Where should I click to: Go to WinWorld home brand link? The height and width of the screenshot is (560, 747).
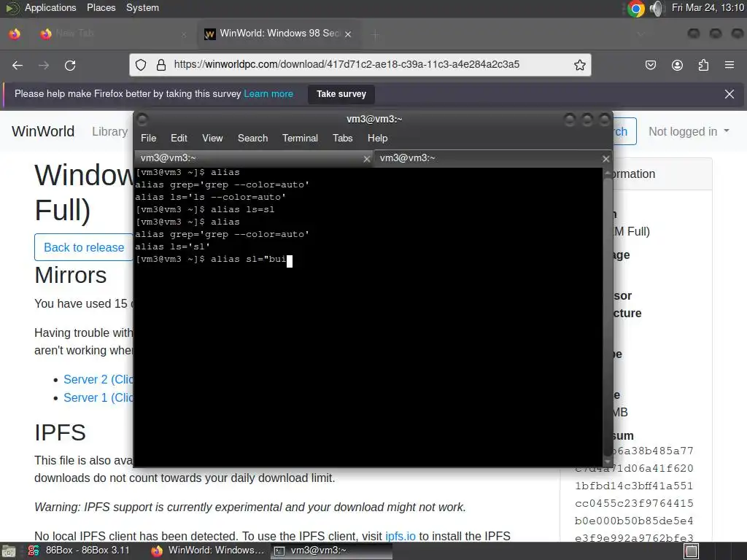point(43,131)
